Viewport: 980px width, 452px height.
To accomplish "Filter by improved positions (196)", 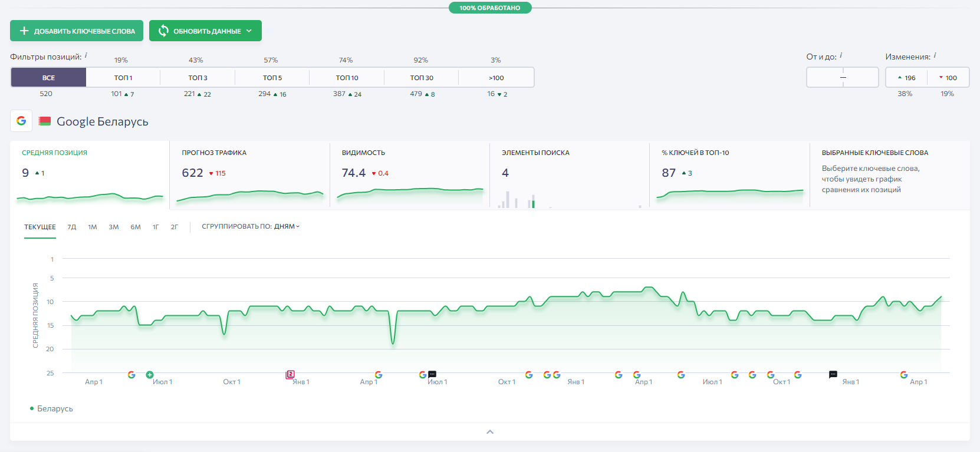I will (906, 77).
